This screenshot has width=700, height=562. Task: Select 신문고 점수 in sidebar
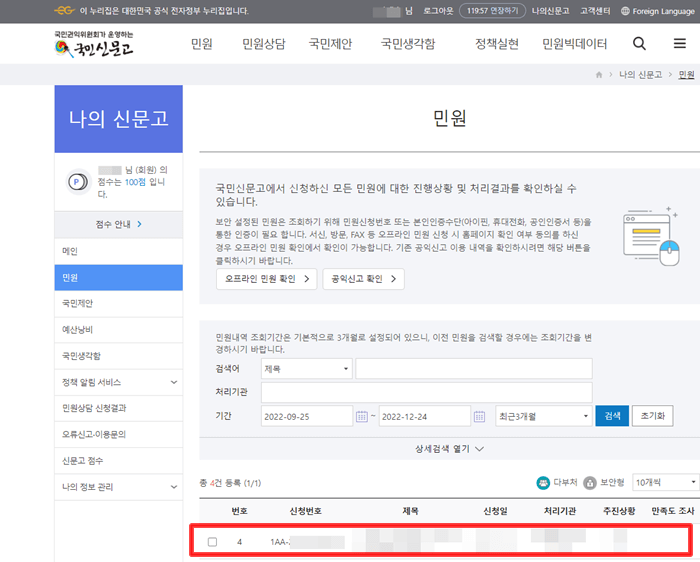(118, 461)
